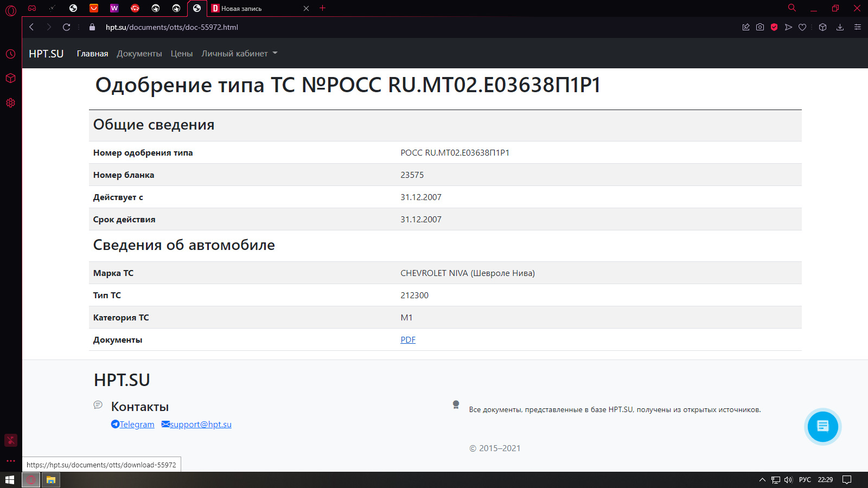868x488 pixels.
Task: Click the Общие сведения heading
Action: click(154, 125)
